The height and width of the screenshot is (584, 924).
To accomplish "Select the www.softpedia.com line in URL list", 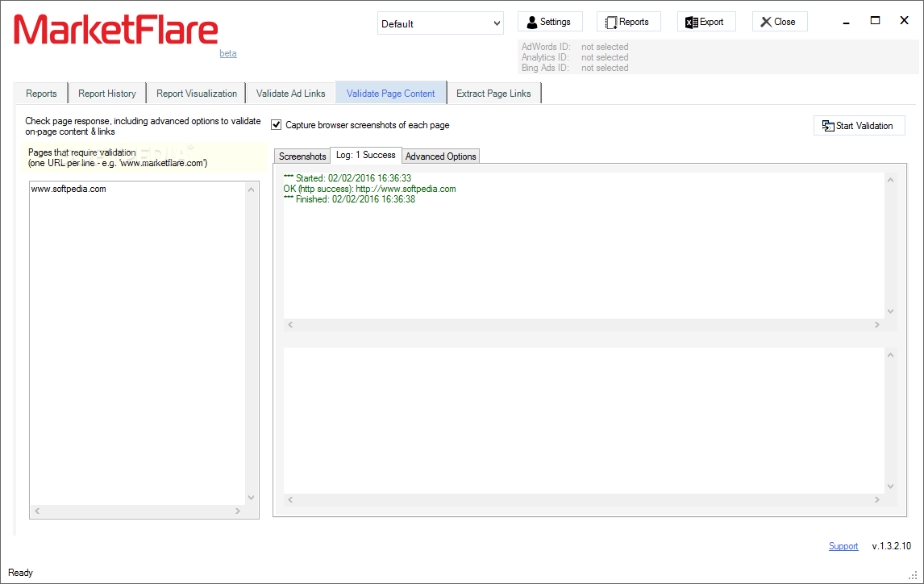I will click(69, 190).
